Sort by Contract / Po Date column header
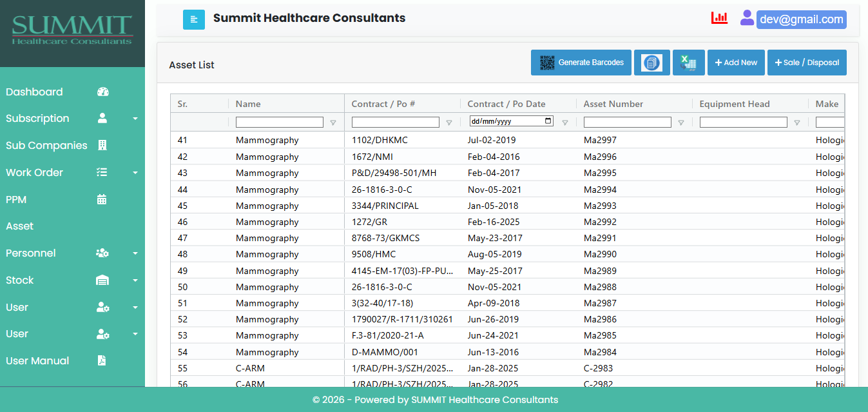Screen dimensions: 868x412 pos(506,104)
